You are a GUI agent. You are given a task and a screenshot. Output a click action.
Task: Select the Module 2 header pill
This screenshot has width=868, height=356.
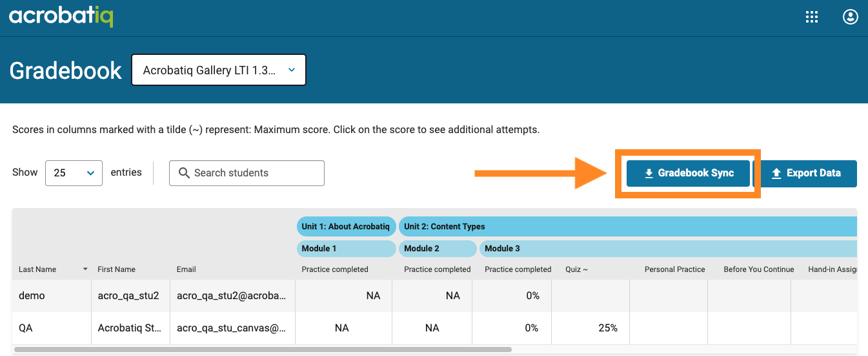click(x=438, y=248)
